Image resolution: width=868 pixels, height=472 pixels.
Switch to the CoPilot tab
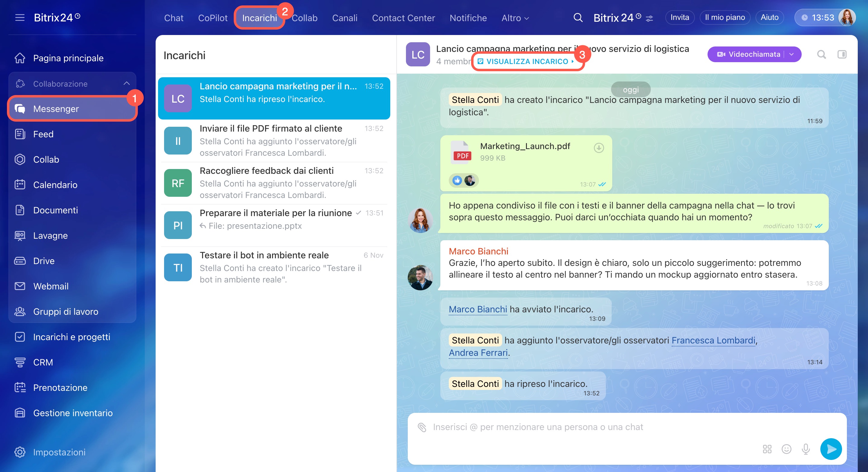[x=213, y=18]
